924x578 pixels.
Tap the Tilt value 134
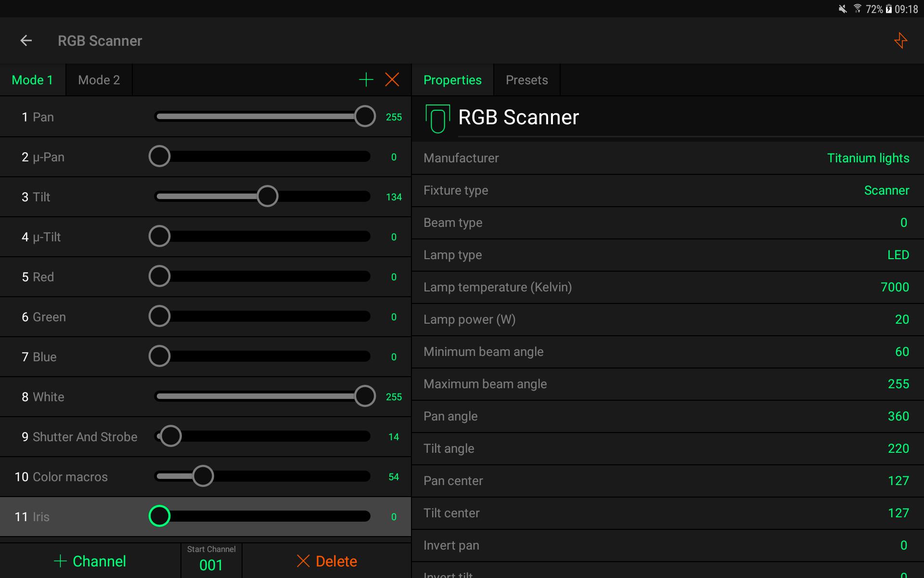[394, 197]
